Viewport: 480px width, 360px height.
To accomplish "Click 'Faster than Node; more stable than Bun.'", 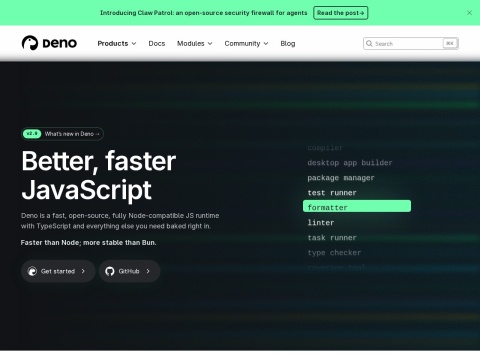I will pyautogui.click(x=88, y=243).
